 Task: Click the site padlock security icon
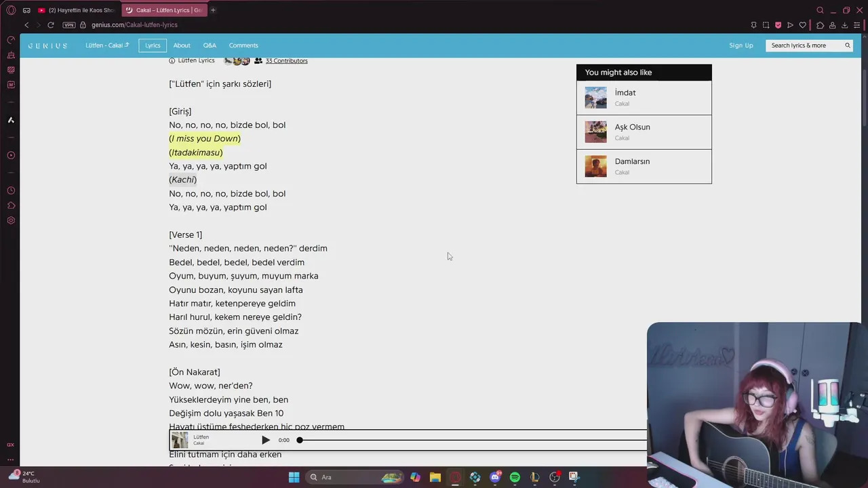pos(83,25)
